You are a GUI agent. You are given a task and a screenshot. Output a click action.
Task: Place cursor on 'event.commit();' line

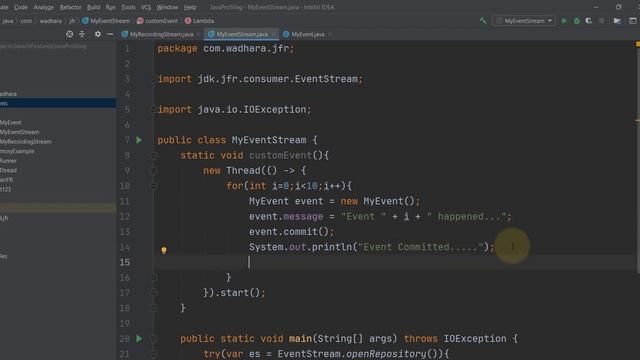click(x=291, y=232)
